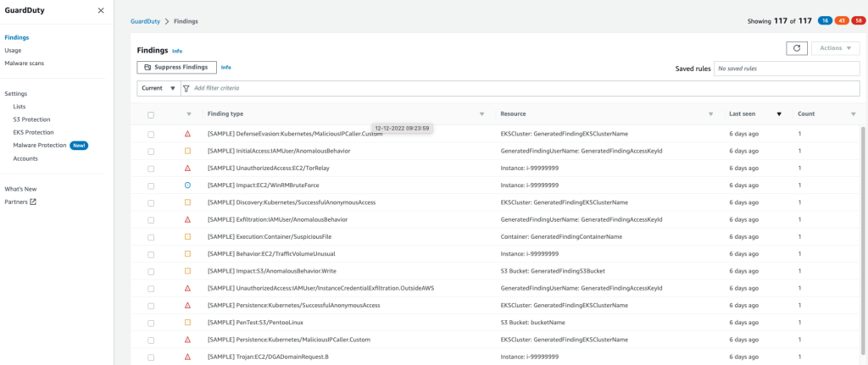Open Usage in the sidebar
Image resolution: width=868 pixels, height=365 pixels.
pos(13,50)
